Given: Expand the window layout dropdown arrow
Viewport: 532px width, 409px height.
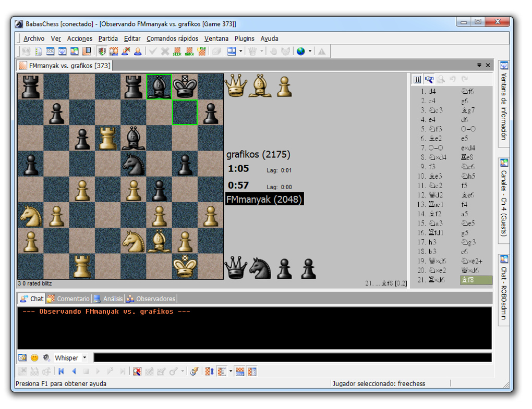Looking at the screenshot, I should (x=240, y=52).
